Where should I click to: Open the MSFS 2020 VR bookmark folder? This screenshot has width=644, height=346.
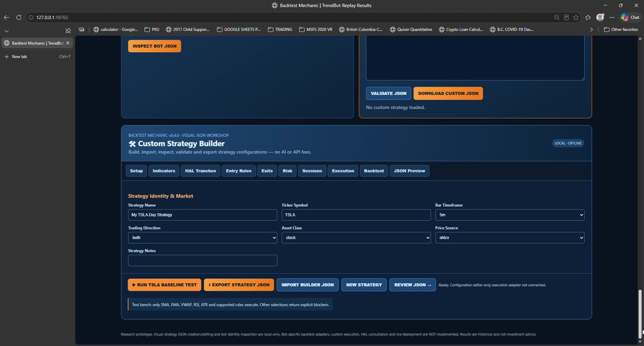tap(315, 29)
